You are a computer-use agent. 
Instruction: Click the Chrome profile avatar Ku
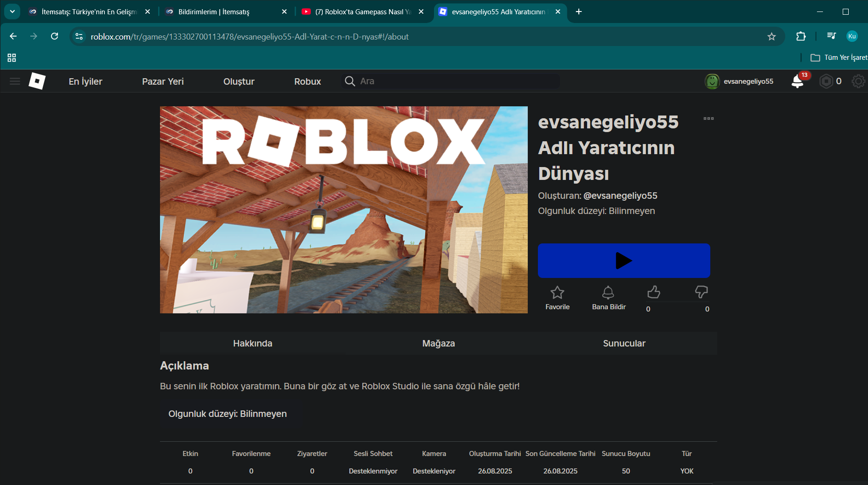(x=852, y=36)
